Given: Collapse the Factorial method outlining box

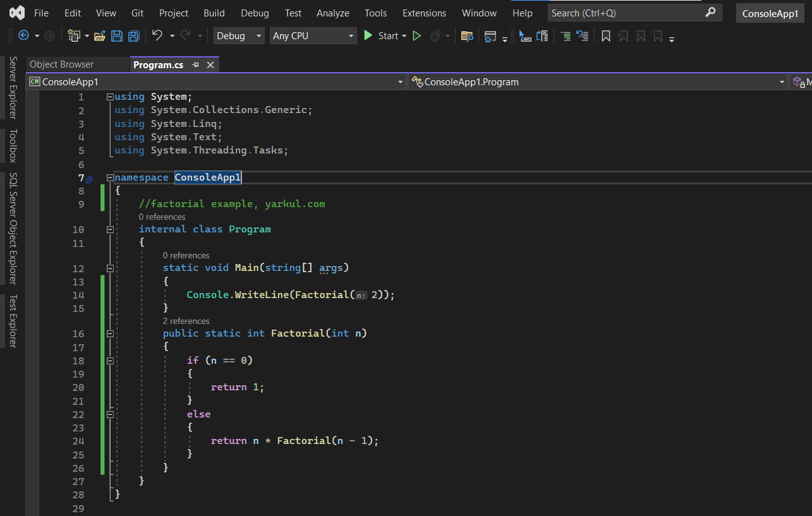Looking at the screenshot, I should [110, 333].
